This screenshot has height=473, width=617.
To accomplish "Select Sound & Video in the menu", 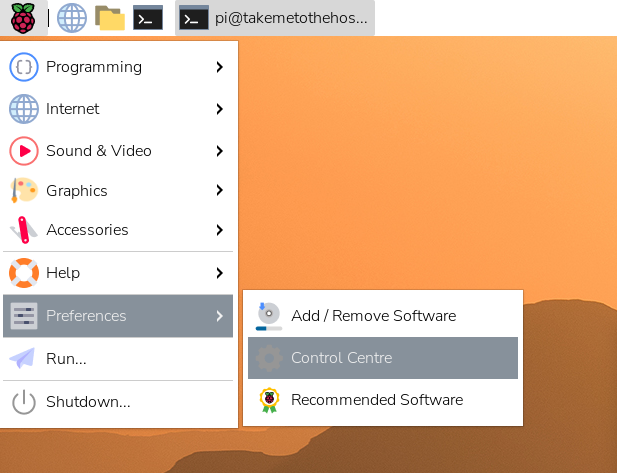I will 118,151.
